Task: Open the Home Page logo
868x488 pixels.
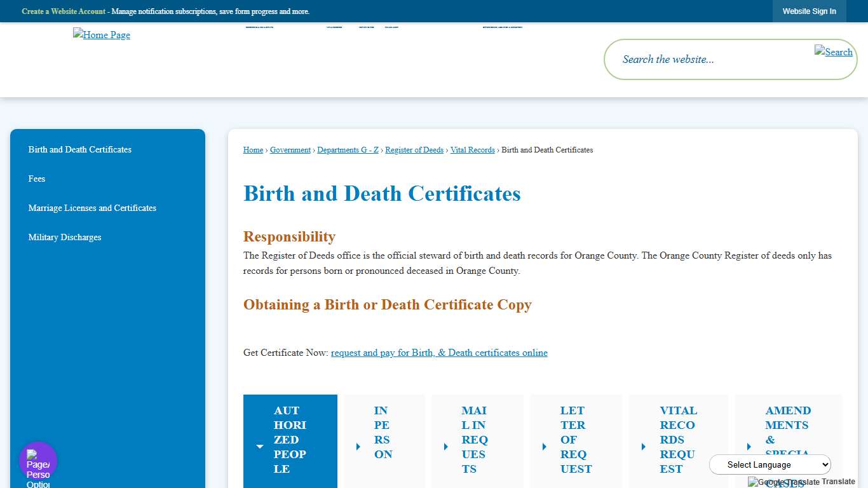Action: click(x=101, y=35)
